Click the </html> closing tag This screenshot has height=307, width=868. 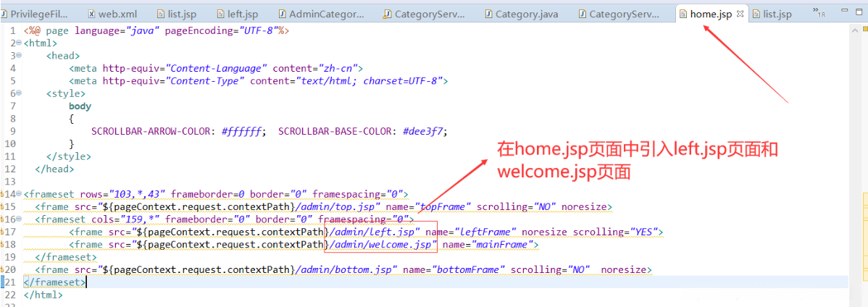tap(43, 295)
